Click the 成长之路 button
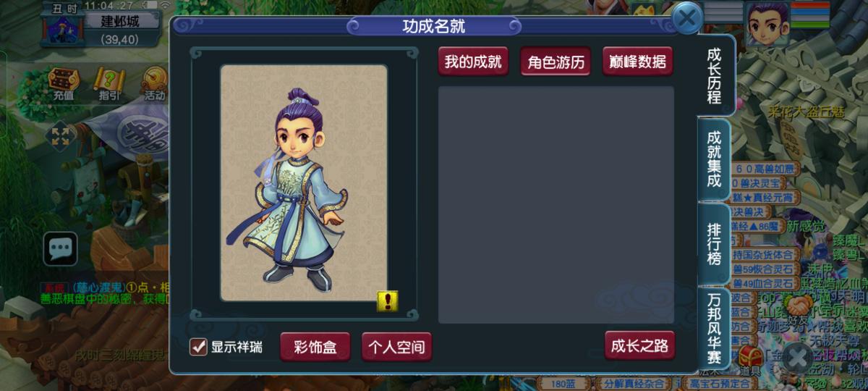 click(x=639, y=345)
